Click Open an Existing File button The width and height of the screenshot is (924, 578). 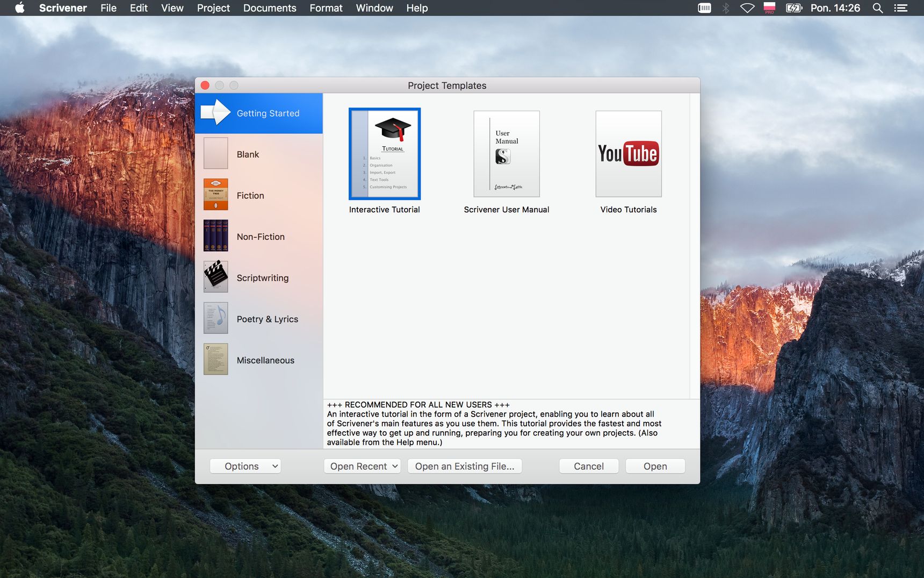coord(465,466)
